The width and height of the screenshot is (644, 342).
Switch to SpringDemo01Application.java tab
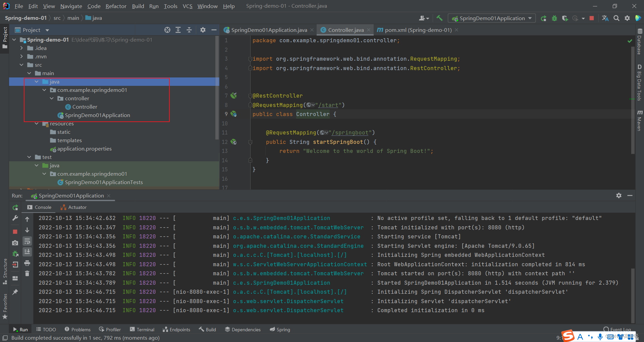tap(268, 30)
